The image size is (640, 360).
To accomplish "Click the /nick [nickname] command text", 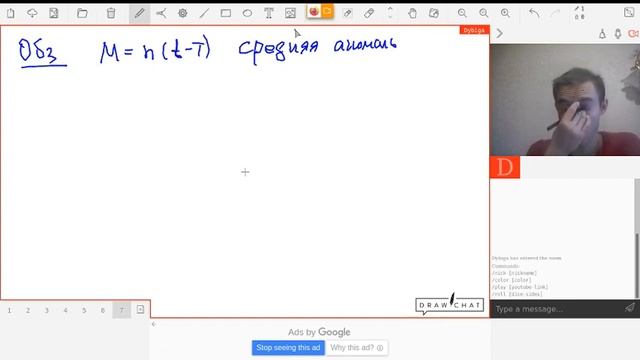I will (x=514, y=273).
